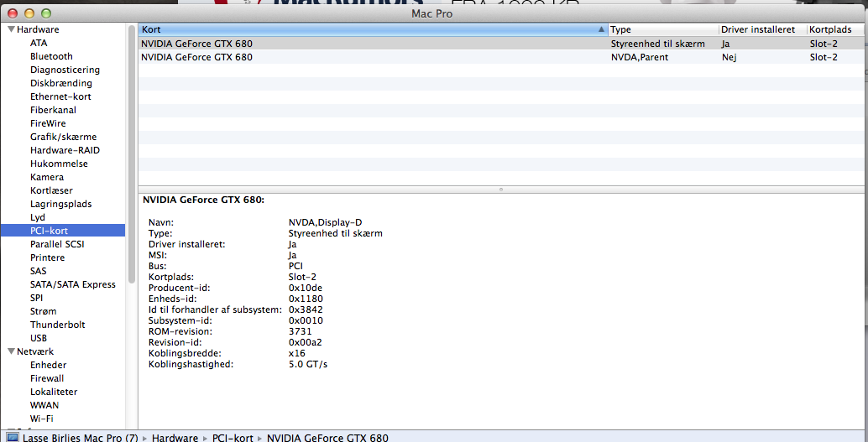Click the ROM-revision value 3731

point(300,331)
